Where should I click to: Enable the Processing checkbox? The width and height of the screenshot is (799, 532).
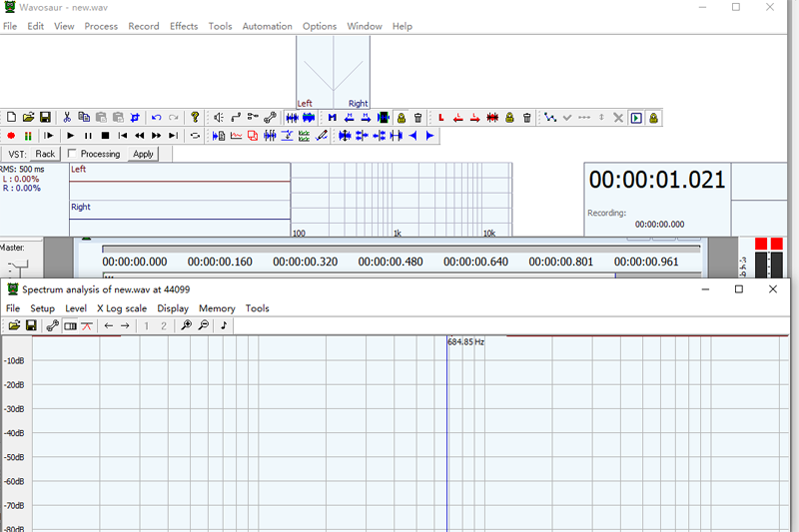coord(73,154)
